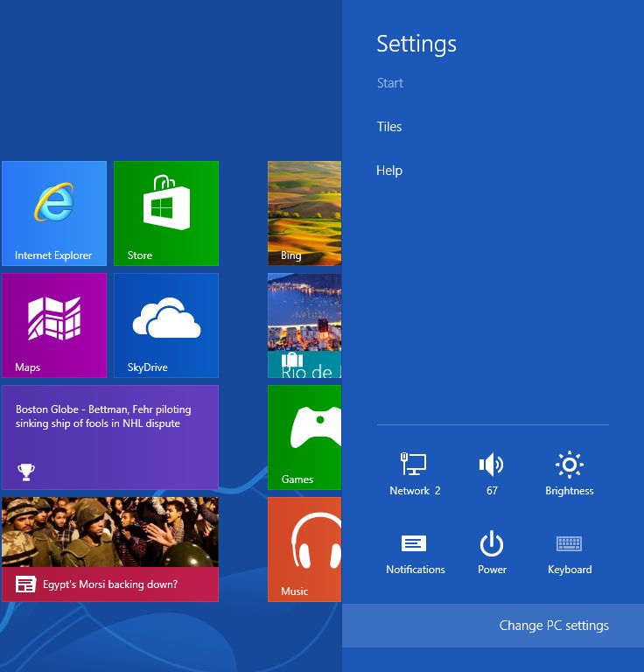Open the Maps tile
This screenshot has width=644, height=672.
click(54, 325)
